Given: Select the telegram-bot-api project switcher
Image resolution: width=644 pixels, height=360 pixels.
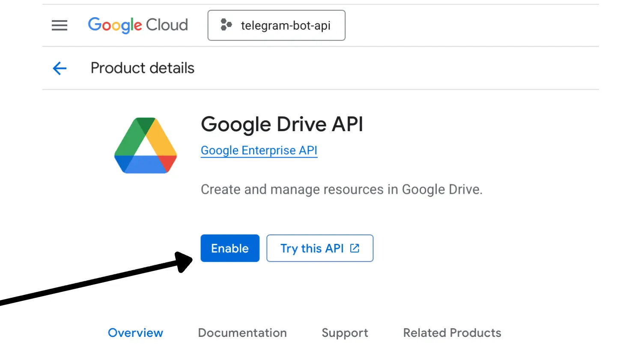Looking at the screenshot, I should click(x=276, y=25).
